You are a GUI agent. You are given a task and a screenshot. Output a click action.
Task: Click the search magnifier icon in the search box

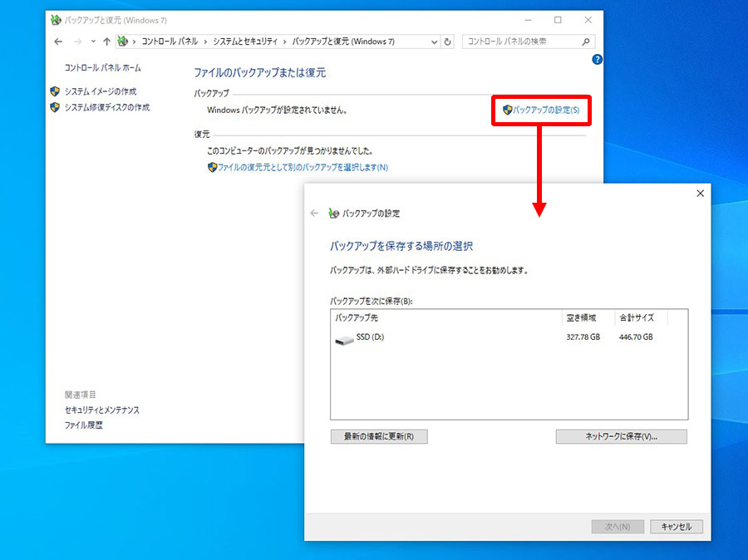pyautogui.click(x=586, y=42)
